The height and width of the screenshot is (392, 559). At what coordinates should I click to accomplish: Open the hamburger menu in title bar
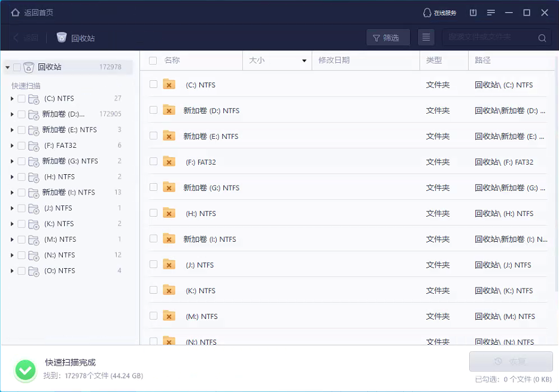491,13
